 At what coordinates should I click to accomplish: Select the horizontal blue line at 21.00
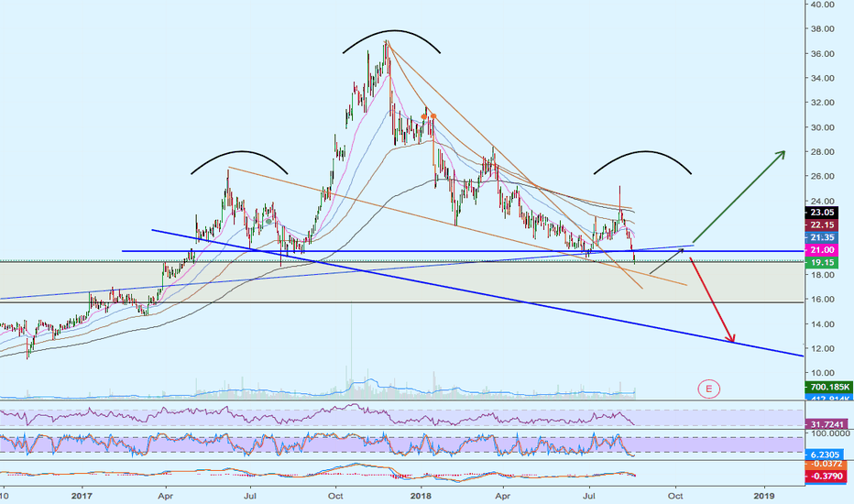(463, 251)
